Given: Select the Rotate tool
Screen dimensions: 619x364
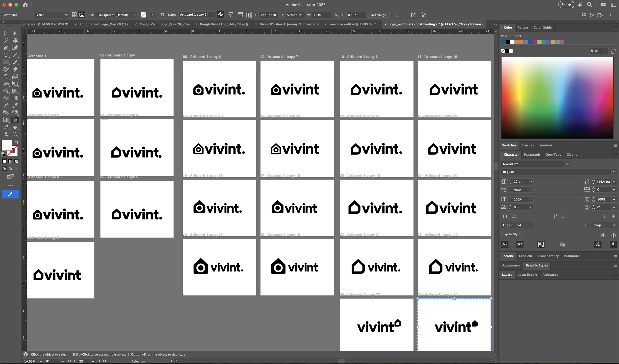Looking at the screenshot, I should coord(6,76).
